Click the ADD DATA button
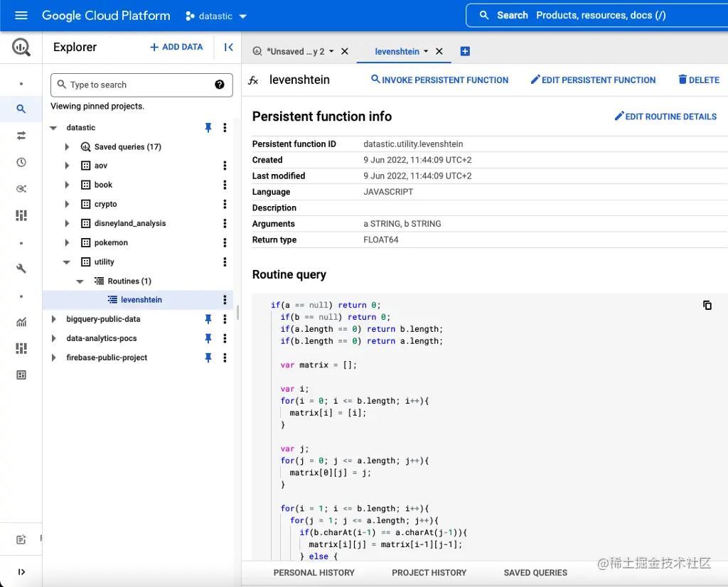 (x=176, y=47)
